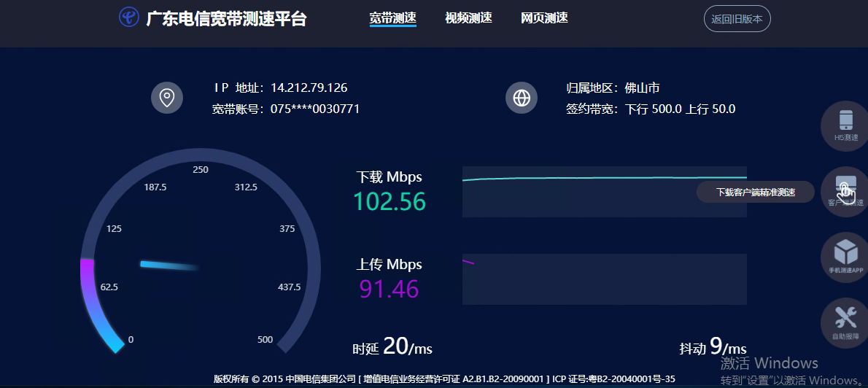Click the 91.46 upload speed value

click(390, 289)
